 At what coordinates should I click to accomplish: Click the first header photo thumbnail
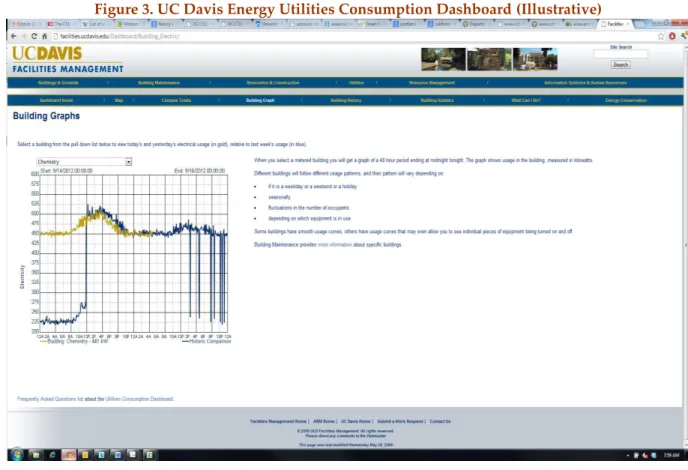[443, 59]
